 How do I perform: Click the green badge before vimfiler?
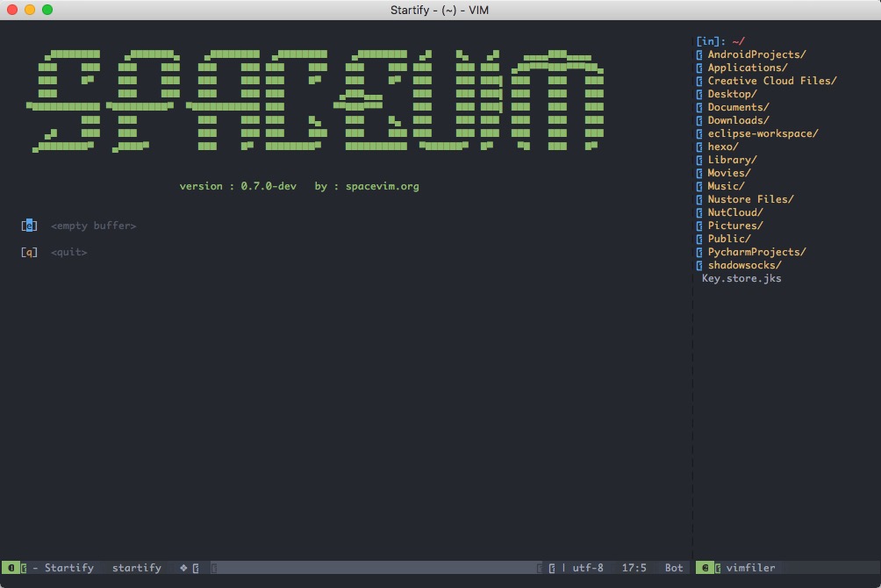705,568
